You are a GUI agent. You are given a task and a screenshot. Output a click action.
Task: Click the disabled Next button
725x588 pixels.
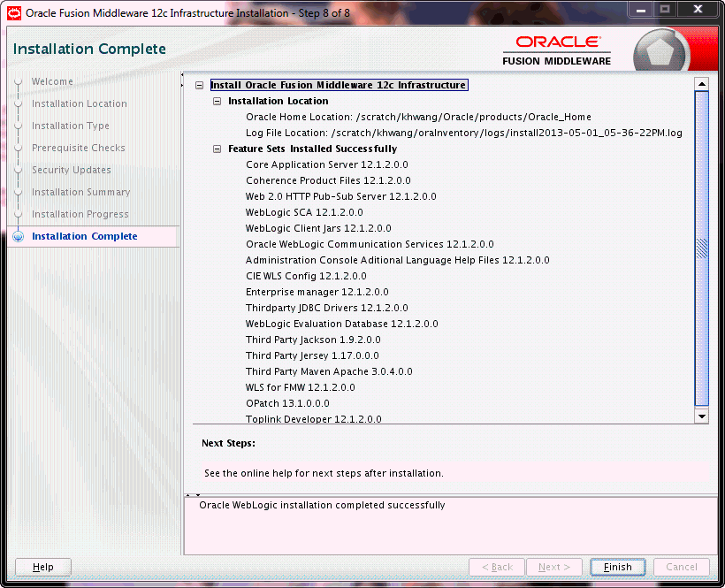[x=554, y=567]
